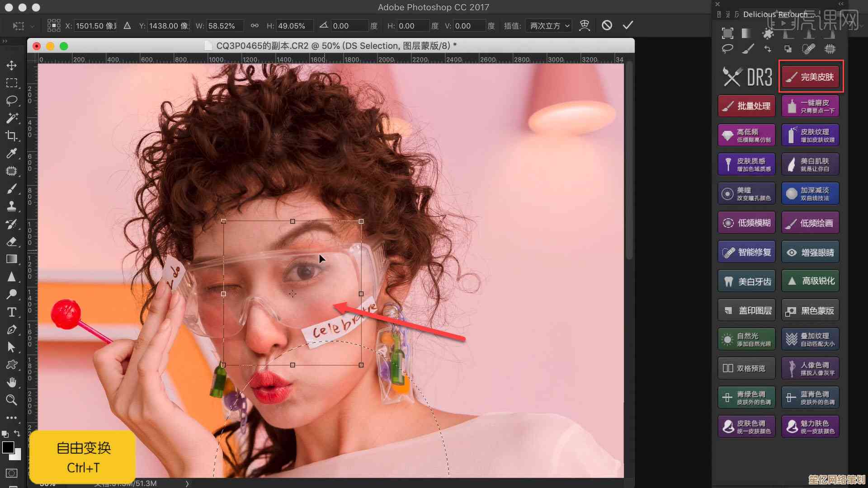This screenshot has width=868, height=488.
Task: Select the Hand tool
Action: point(12,383)
